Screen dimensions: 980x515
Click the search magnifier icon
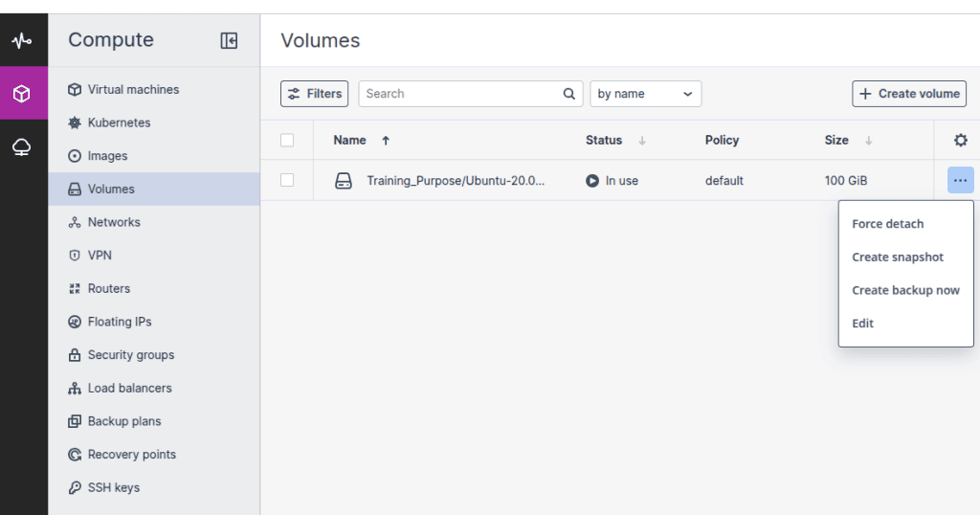[568, 94]
